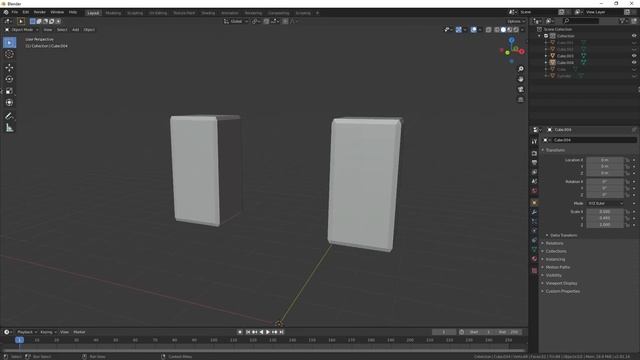
Task: Click the Location X field
Action: coord(605,160)
